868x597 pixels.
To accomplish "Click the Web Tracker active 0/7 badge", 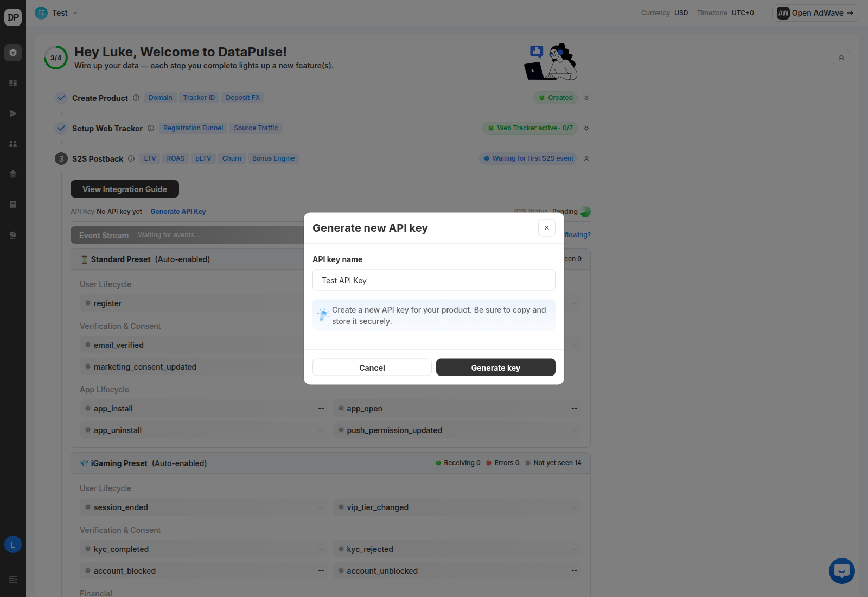I will point(530,128).
